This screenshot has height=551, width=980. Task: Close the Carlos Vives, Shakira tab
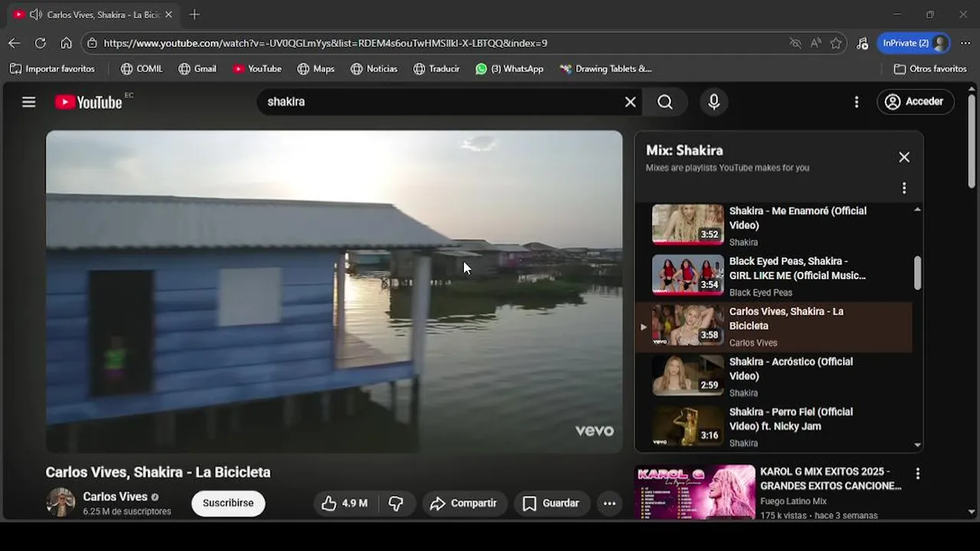point(168,15)
